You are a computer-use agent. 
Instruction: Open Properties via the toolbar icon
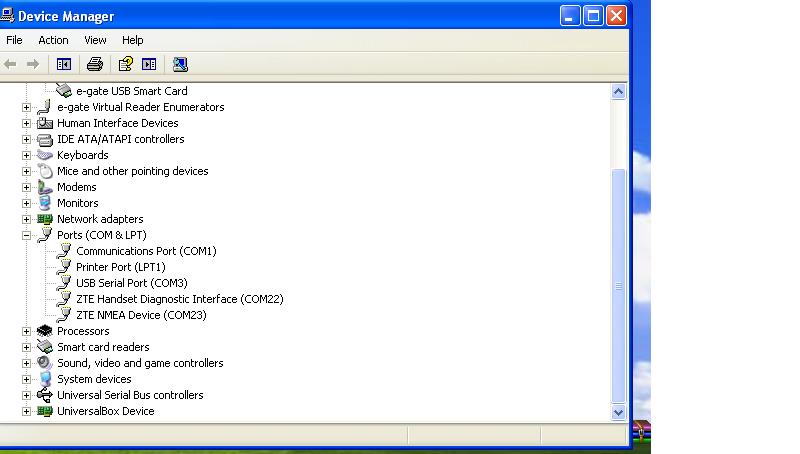pos(125,64)
